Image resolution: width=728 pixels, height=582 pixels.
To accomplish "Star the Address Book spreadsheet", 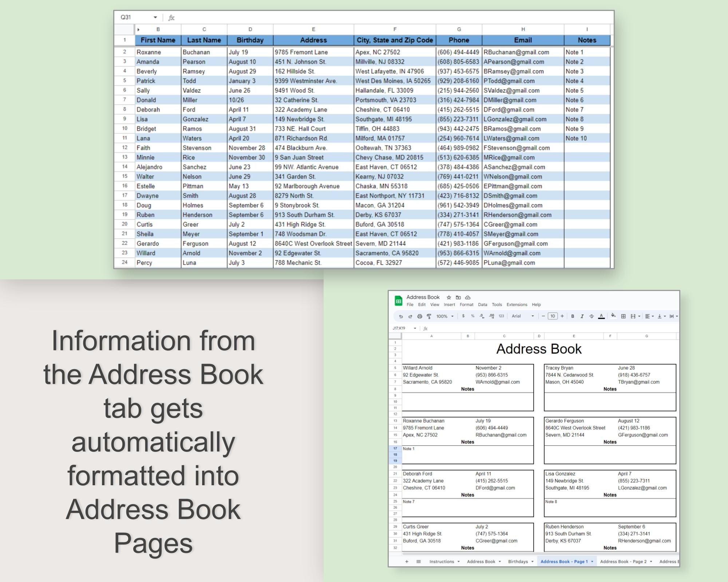I will pyautogui.click(x=448, y=297).
